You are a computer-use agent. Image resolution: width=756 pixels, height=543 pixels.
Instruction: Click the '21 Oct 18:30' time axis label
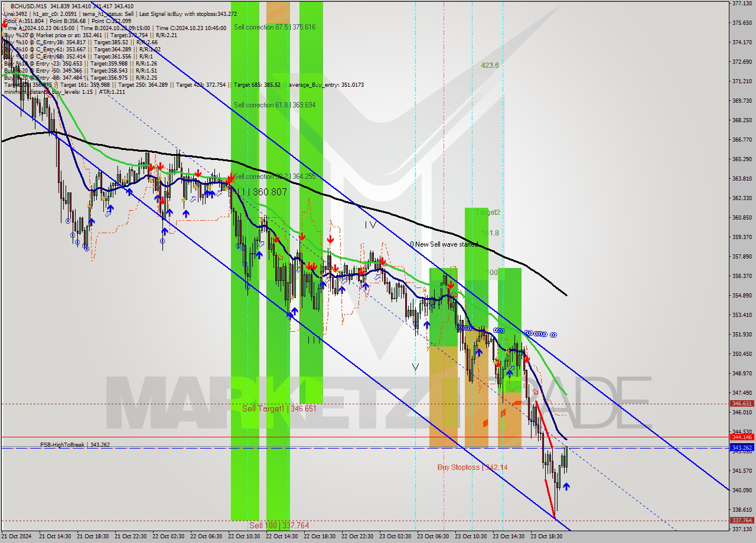coord(93,537)
